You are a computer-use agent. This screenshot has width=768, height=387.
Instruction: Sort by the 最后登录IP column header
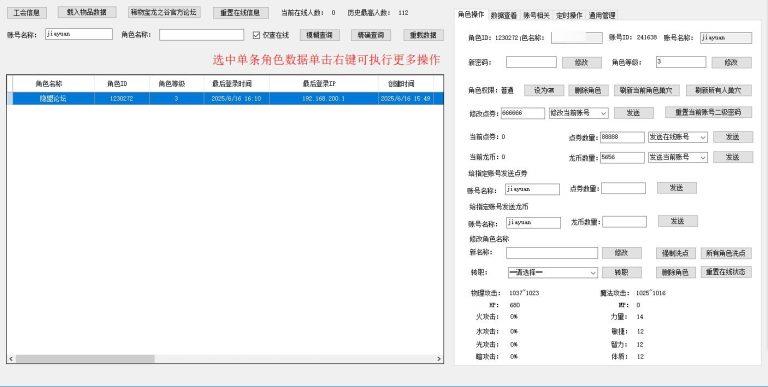(x=323, y=84)
